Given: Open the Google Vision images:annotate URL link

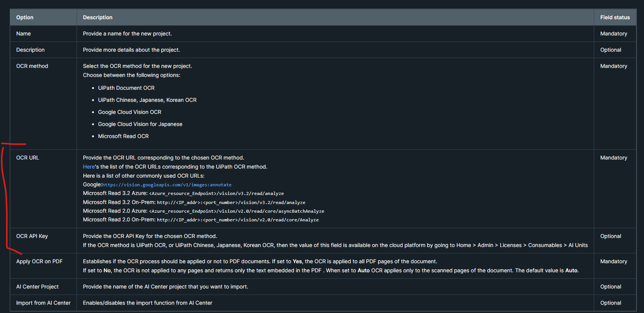Looking at the screenshot, I should point(167,185).
